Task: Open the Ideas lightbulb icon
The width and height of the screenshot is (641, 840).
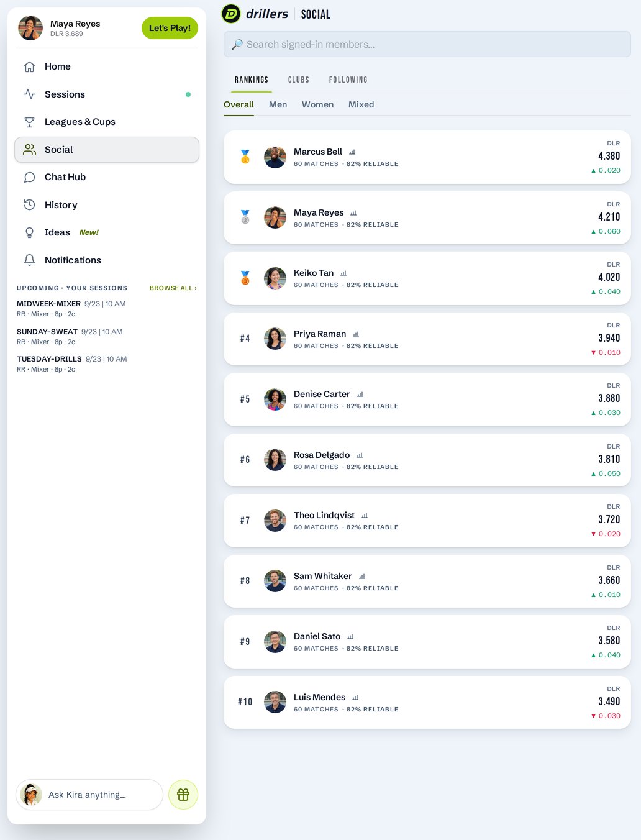Action: (x=29, y=232)
